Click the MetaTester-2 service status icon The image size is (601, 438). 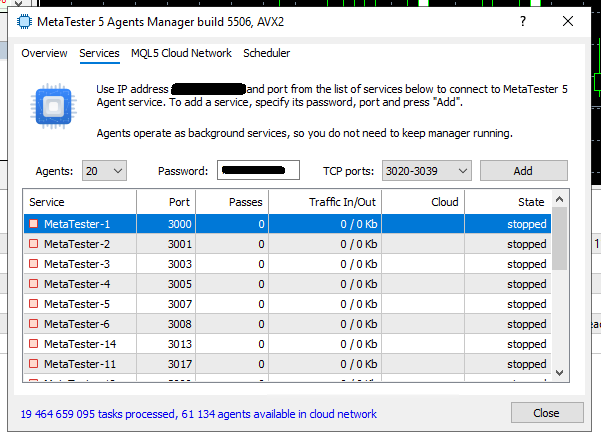34,244
